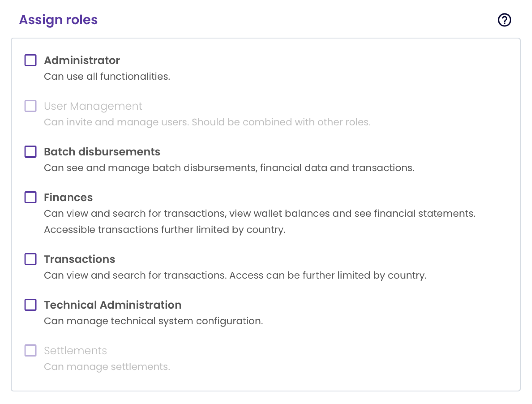
Task: Select the Transactions role checkbox
Action: tap(31, 259)
